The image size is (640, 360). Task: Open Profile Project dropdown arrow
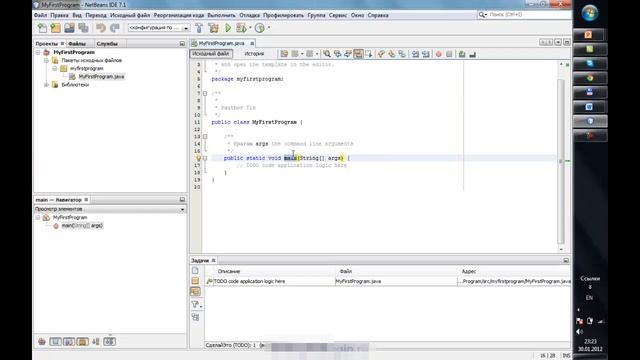[x=269, y=28]
